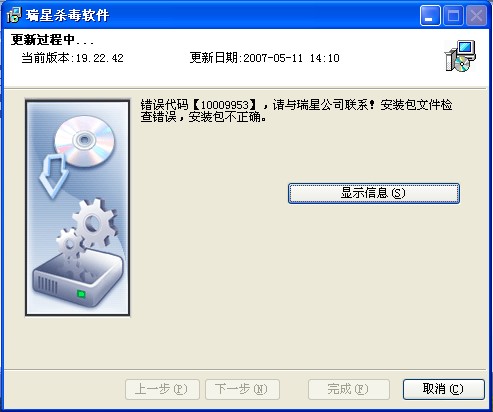Cancel the update with 取消(C)
This screenshot has width=493, height=412.
pos(444,389)
